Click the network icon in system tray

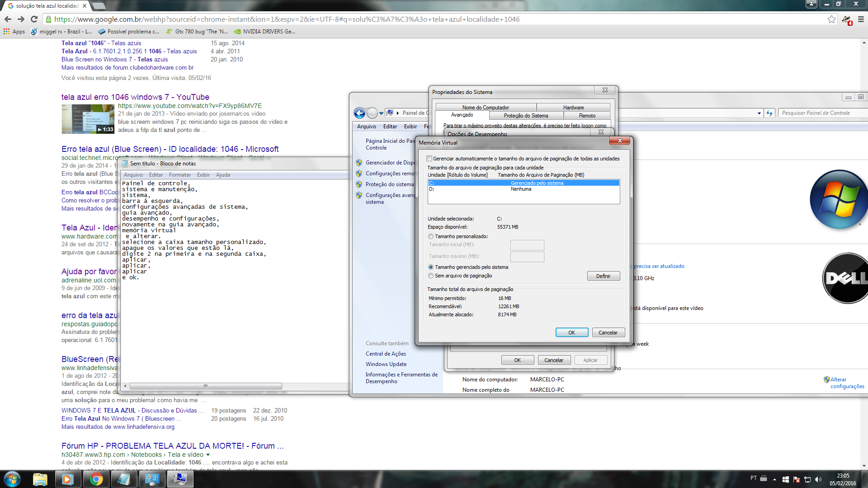[807, 479]
